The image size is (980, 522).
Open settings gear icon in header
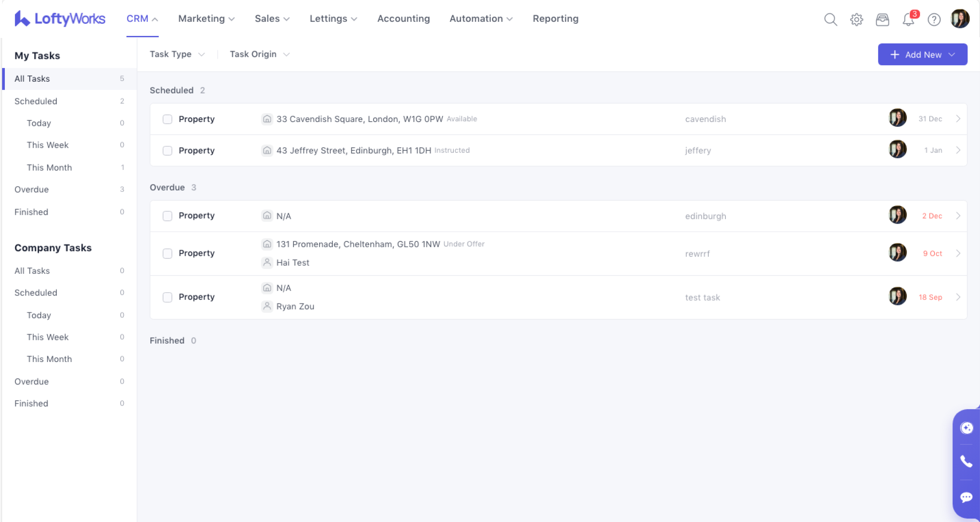pos(856,19)
